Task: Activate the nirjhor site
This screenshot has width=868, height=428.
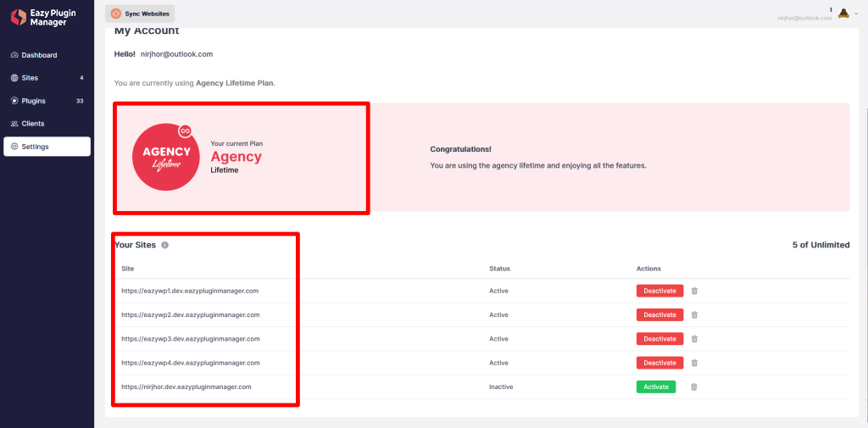Action: tap(656, 387)
